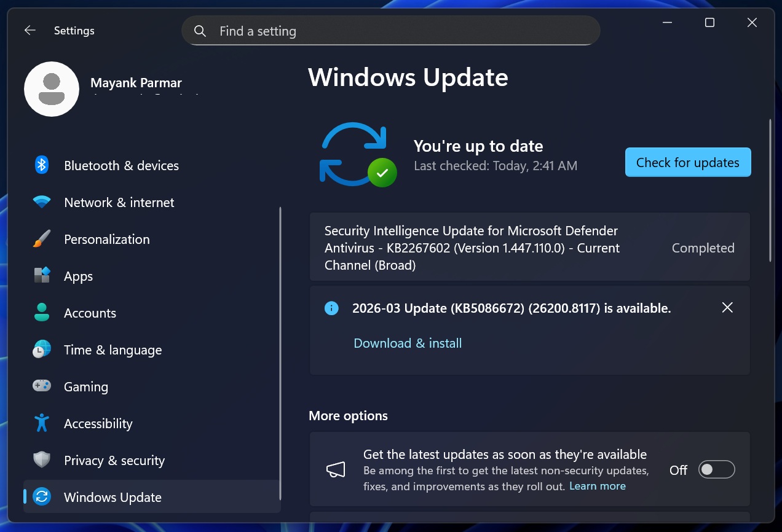Click the Bluetooth & devices icon
This screenshot has width=782, height=532.
42,165
